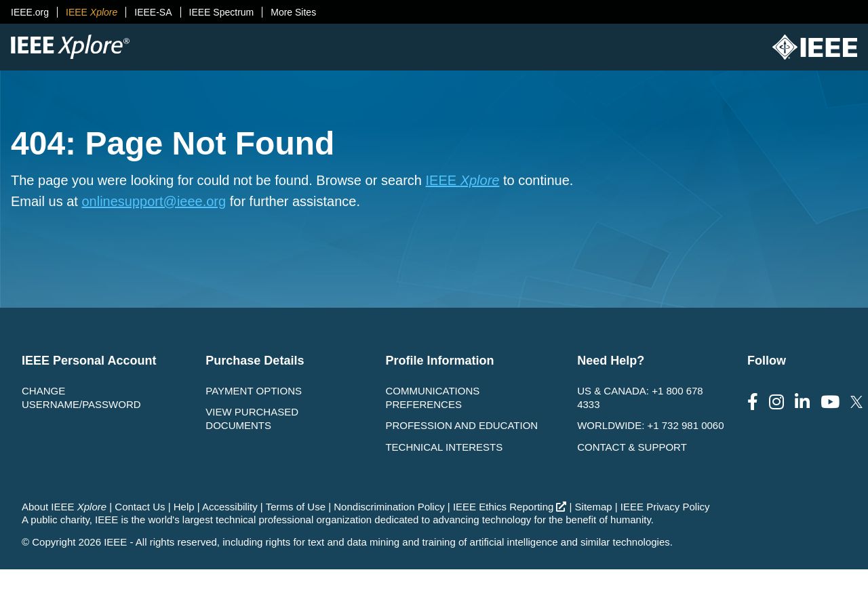Open Change Username/Password link
The width and height of the screenshot is (868, 610).
coord(81,398)
